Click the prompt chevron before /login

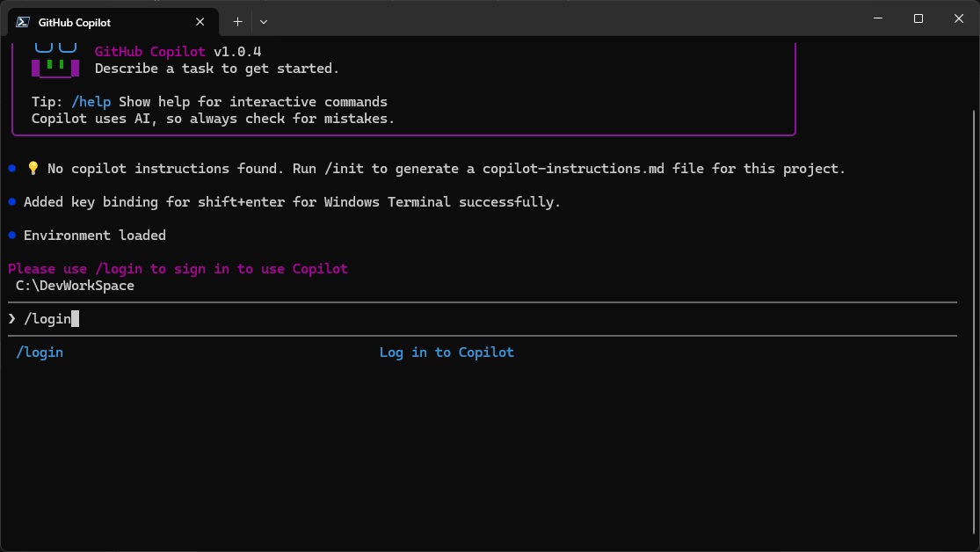click(x=12, y=319)
